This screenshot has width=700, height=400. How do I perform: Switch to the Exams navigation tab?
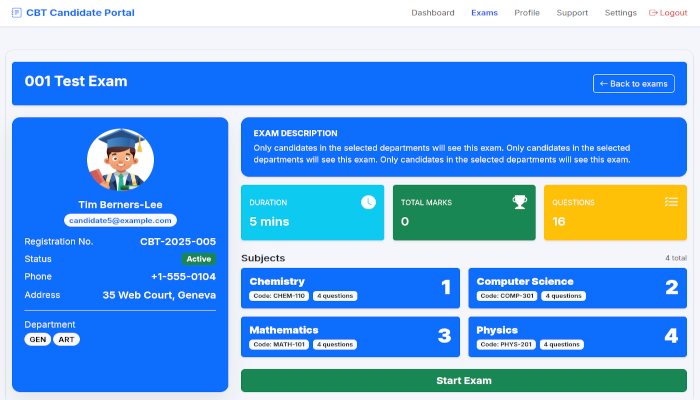484,13
